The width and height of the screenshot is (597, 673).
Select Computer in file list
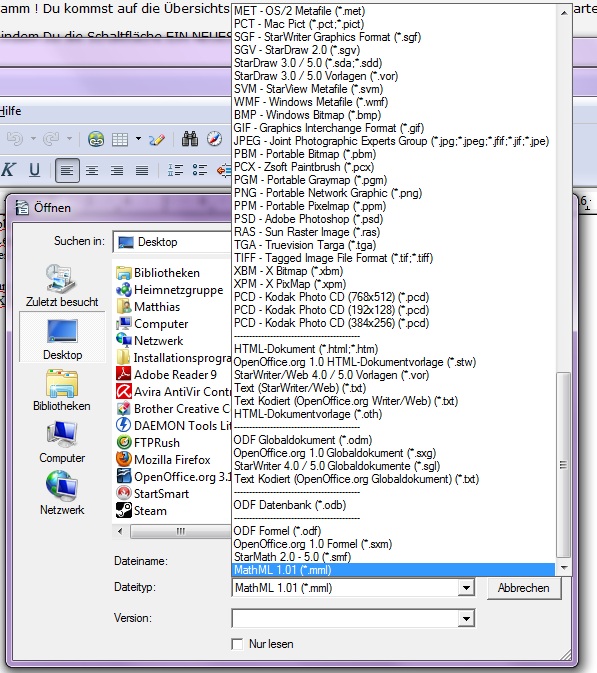click(x=152, y=324)
